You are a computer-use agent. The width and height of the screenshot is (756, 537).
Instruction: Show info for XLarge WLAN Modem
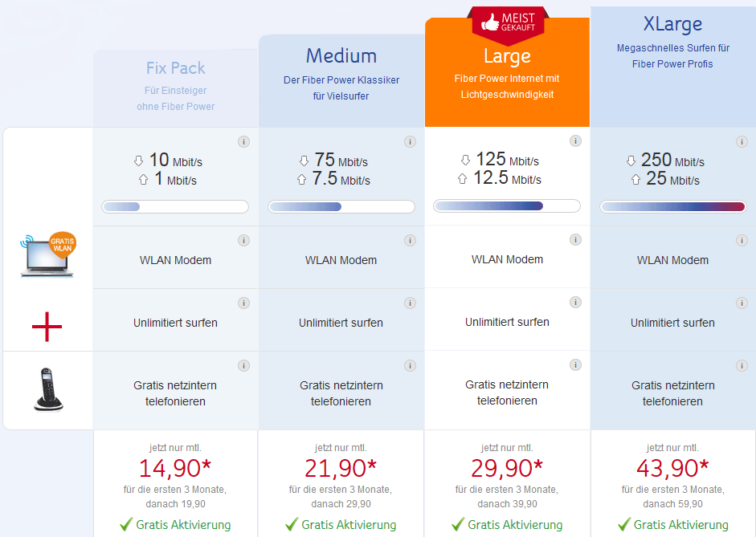tap(742, 240)
